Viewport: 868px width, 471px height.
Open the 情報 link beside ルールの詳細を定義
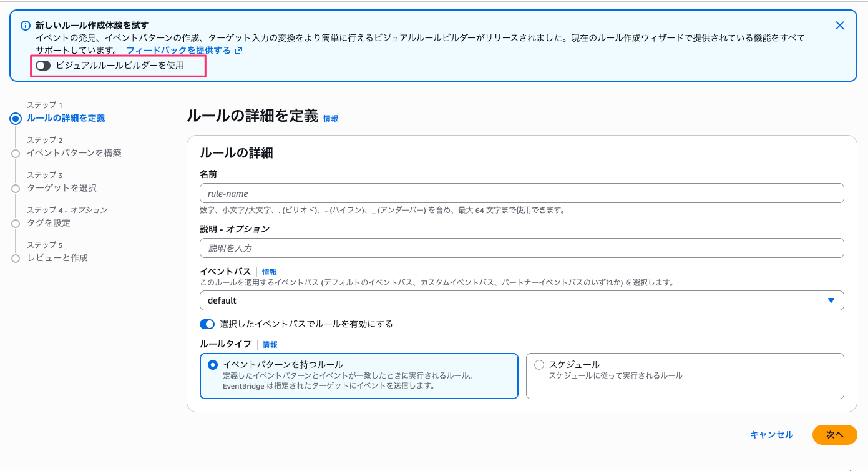click(330, 118)
